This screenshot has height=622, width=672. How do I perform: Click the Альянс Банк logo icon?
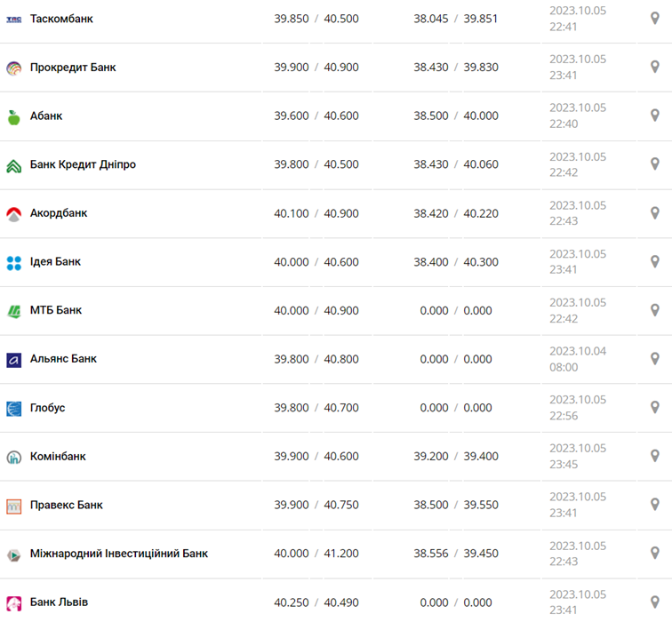(x=14, y=360)
